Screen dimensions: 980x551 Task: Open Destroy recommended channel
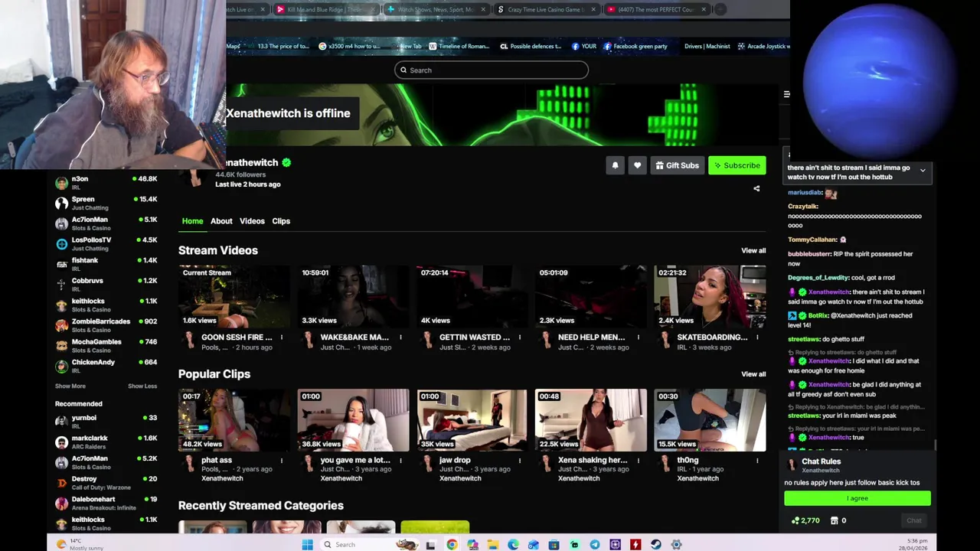point(106,483)
